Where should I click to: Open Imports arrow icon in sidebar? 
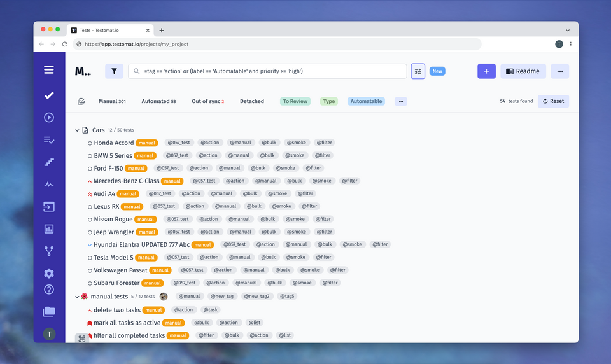coord(49,207)
